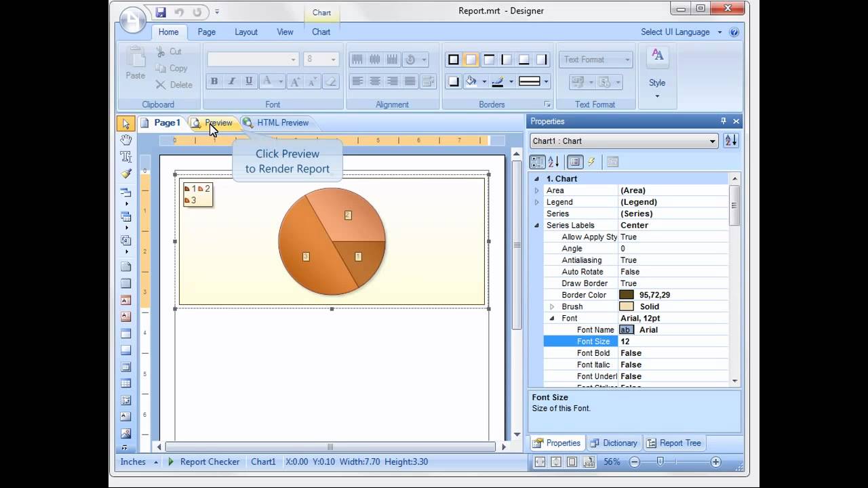Open the Page ribbon tab
Screen dimensions: 868x488
pyautogui.click(x=207, y=32)
